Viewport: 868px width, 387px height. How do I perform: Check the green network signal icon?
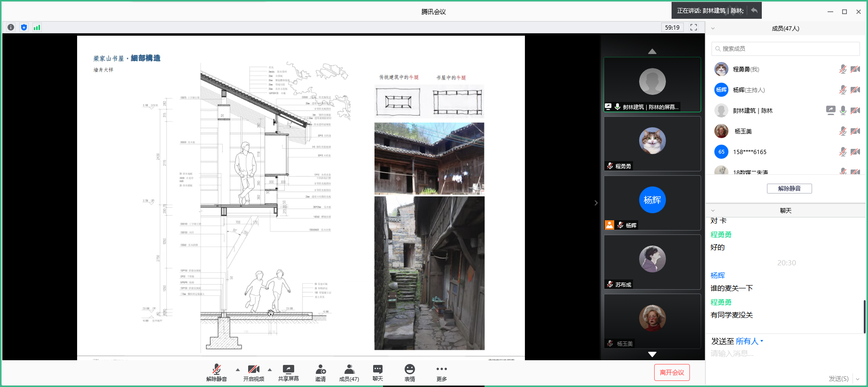(x=37, y=27)
